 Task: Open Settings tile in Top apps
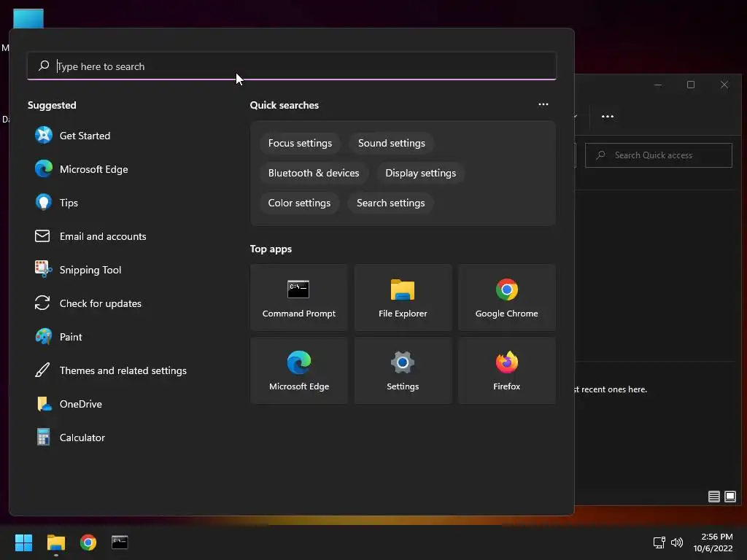pyautogui.click(x=403, y=370)
